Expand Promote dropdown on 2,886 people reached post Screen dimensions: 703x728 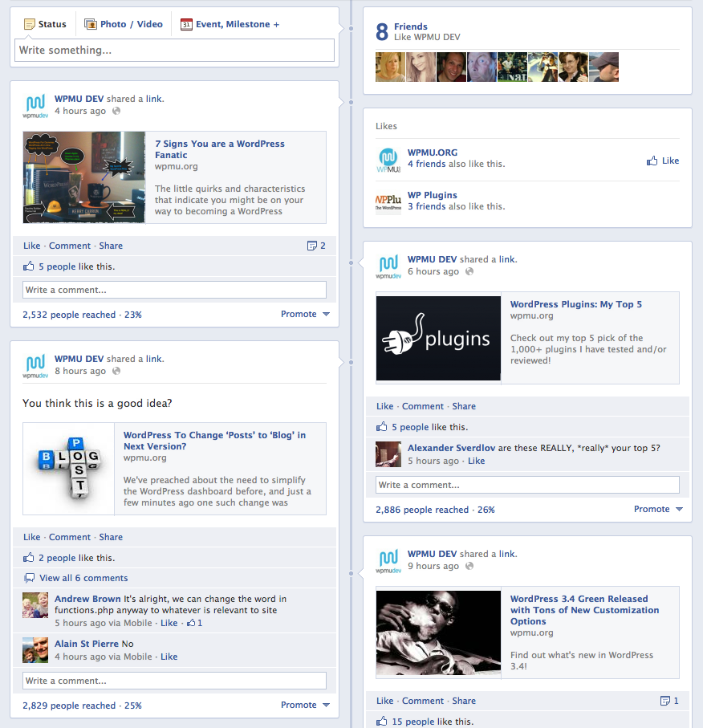(658, 509)
